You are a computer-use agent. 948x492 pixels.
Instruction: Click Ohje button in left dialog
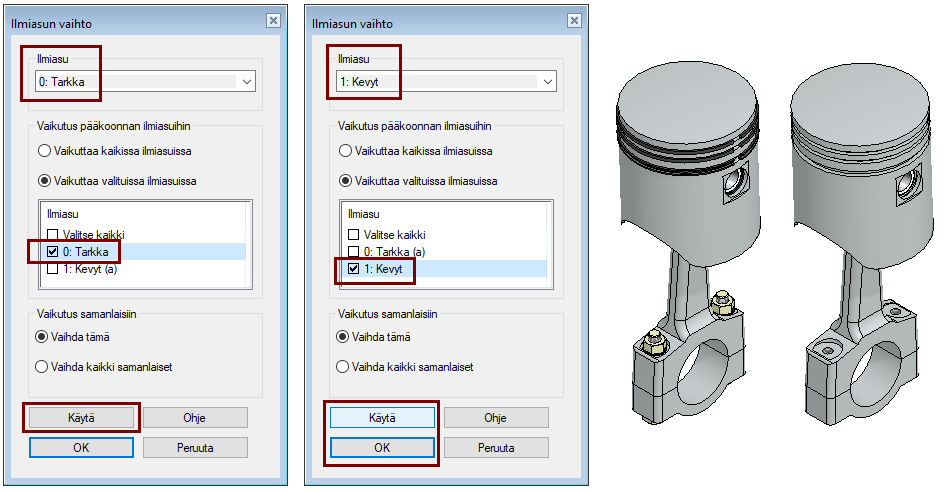point(195,418)
